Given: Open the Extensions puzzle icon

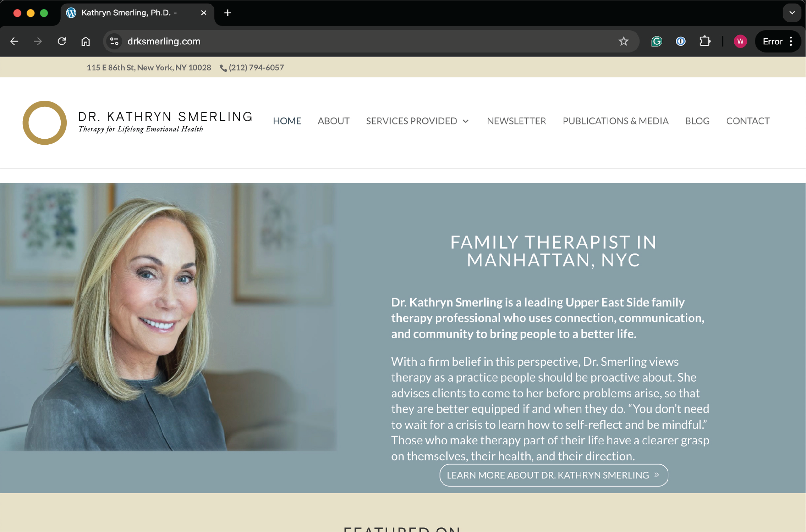Looking at the screenshot, I should pyautogui.click(x=704, y=41).
